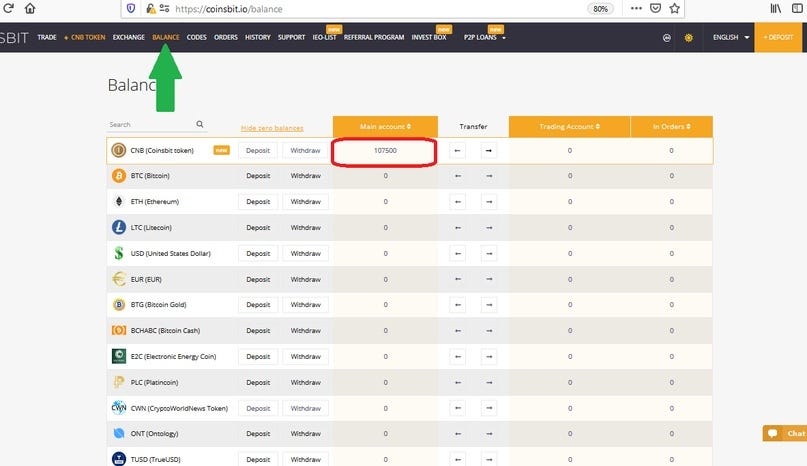This screenshot has height=466, width=807.
Task: Open the SUPPORT page
Action: click(292, 37)
